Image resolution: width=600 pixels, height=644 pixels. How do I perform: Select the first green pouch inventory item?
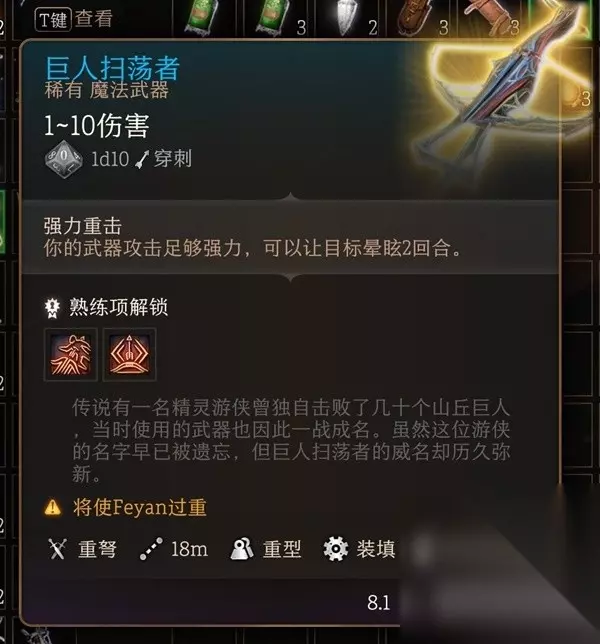click(x=201, y=18)
